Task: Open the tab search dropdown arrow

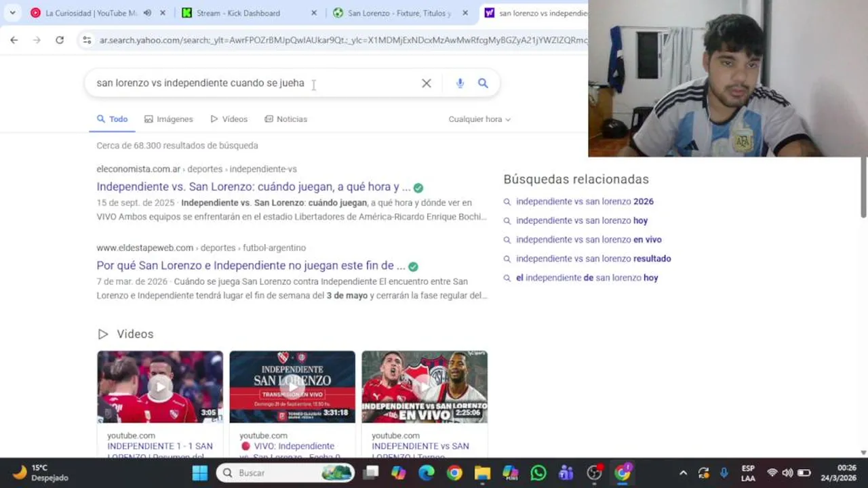Action: click(x=12, y=13)
